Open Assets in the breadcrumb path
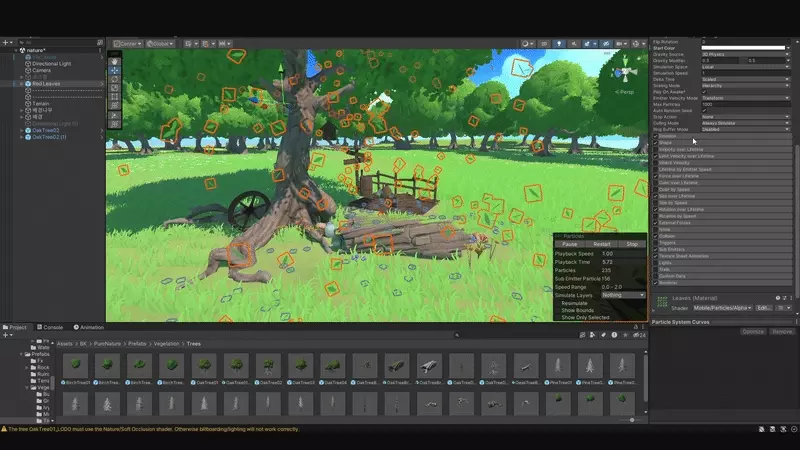This screenshot has width=800, height=450. 65,344
